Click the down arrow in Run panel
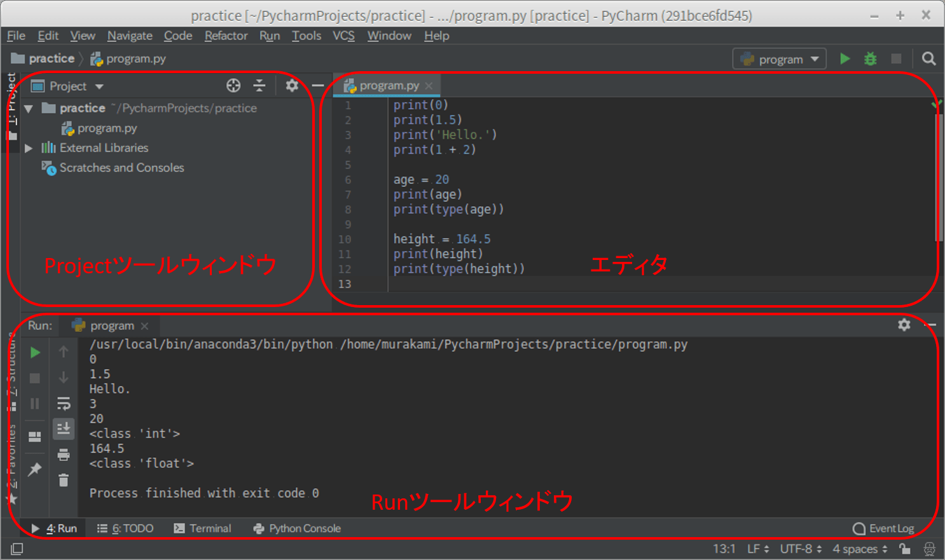945x560 pixels. click(64, 378)
